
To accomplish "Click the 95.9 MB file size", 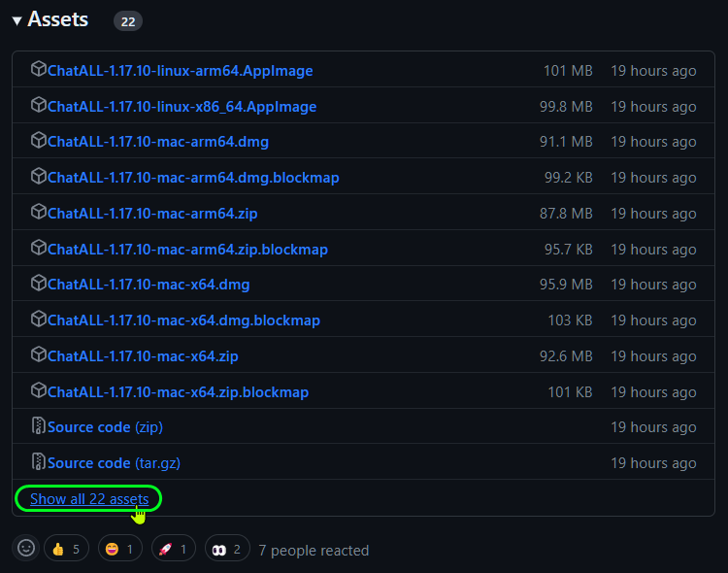I will click(x=566, y=285).
